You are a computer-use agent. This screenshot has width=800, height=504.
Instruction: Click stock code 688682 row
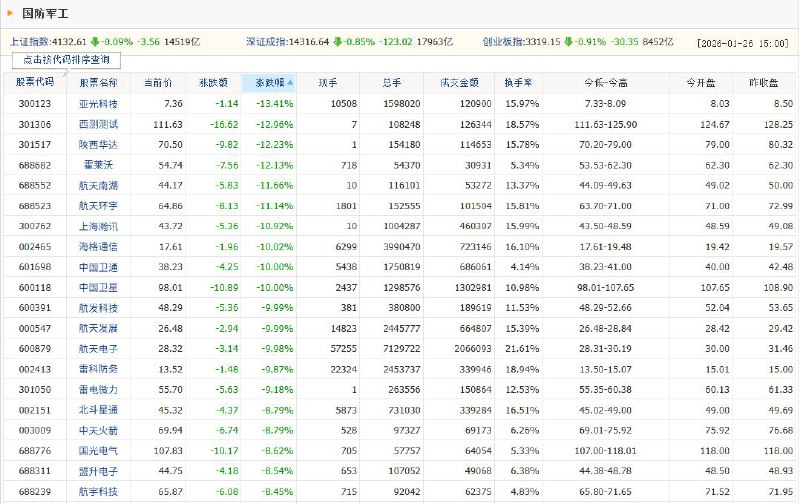pos(35,165)
